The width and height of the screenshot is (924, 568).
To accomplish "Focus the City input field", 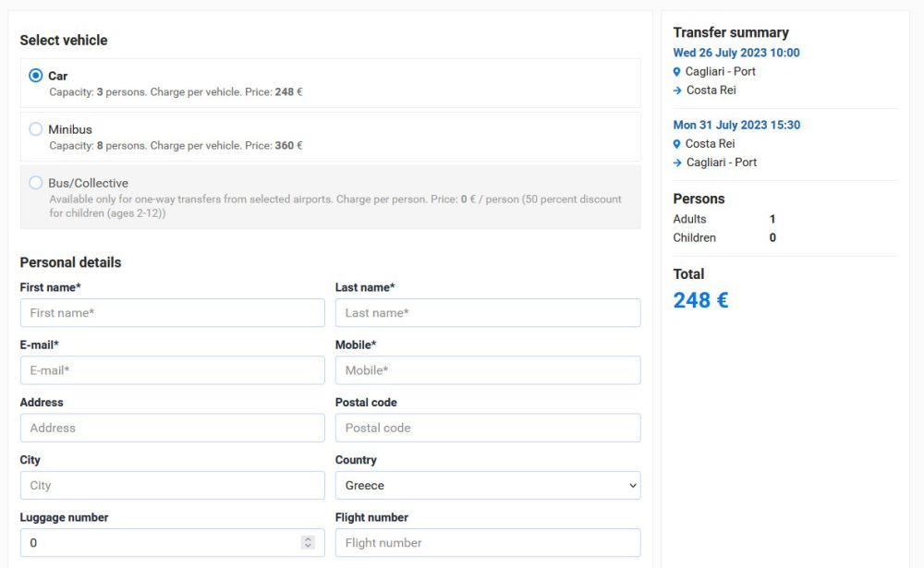I will pos(172,486).
